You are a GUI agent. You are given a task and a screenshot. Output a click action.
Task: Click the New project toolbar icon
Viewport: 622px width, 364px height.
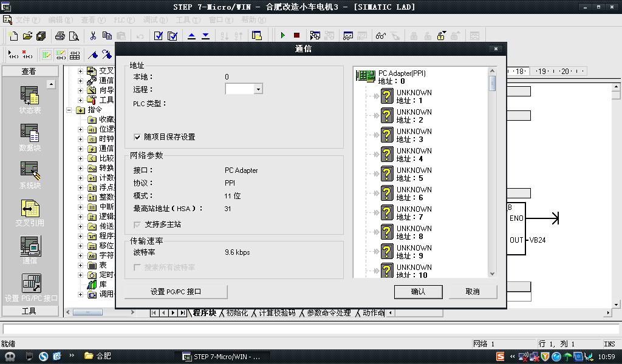pyautogui.click(x=13, y=36)
